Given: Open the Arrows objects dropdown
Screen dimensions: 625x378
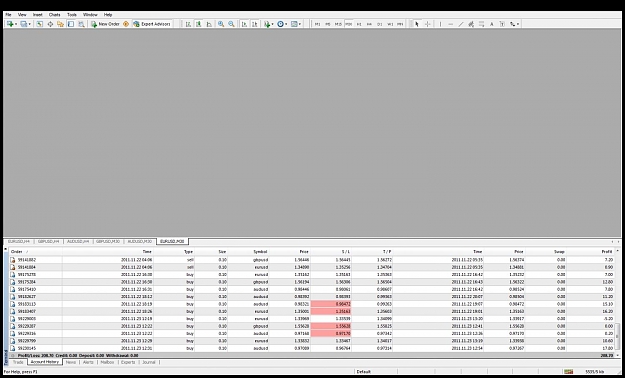Looking at the screenshot, I should click(x=514, y=24).
